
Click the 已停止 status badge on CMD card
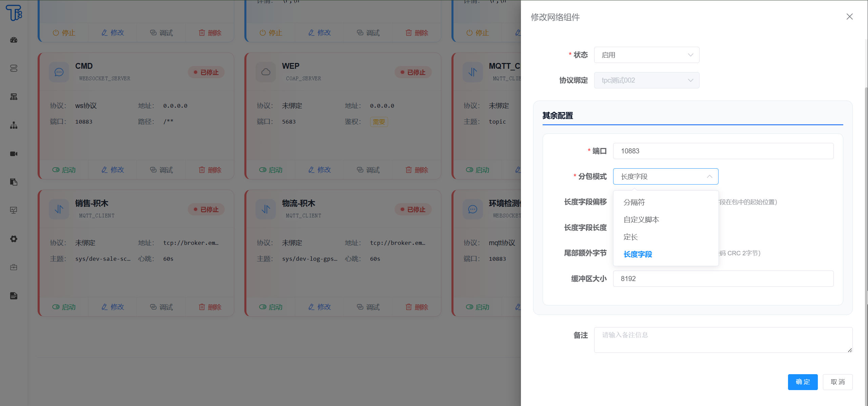206,72
